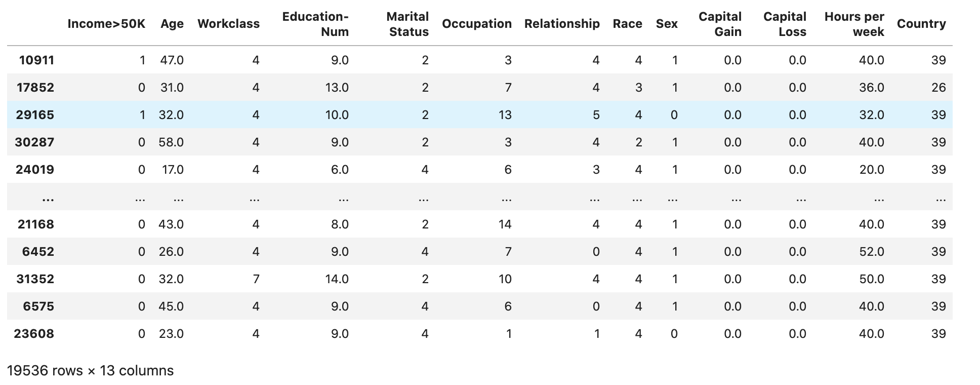Select the Relationship column header
The height and width of the screenshot is (385, 980).
pos(562,24)
